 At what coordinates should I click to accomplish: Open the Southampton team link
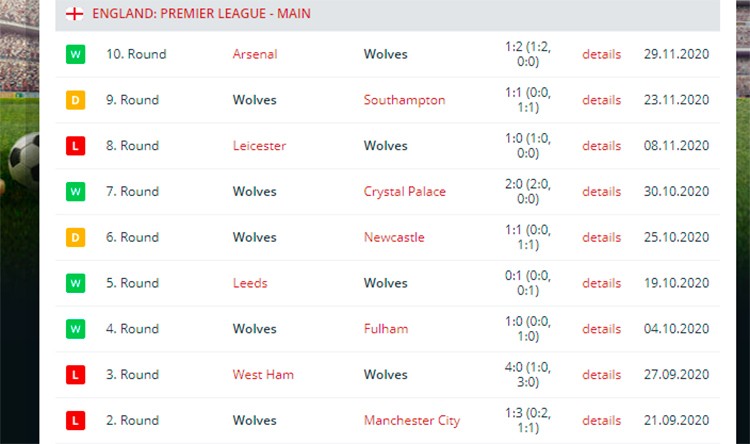(x=404, y=100)
